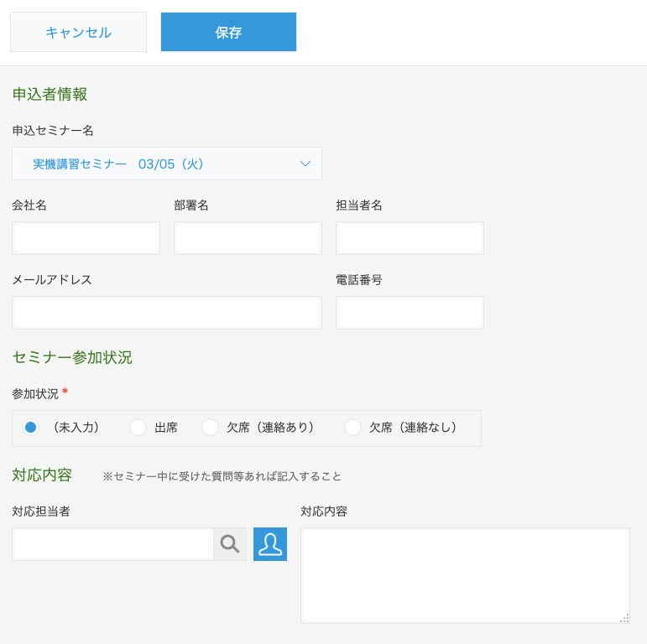Select the 出席 radio button
This screenshot has width=647, height=644.
click(138, 427)
